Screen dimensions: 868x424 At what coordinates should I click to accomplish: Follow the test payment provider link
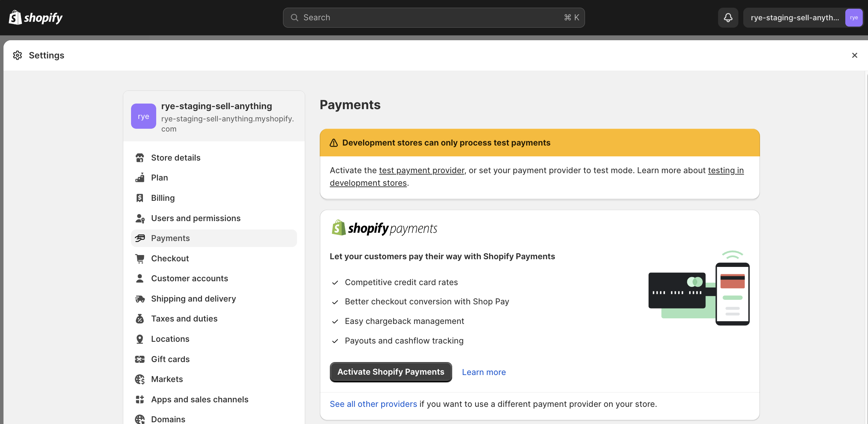[x=421, y=170]
